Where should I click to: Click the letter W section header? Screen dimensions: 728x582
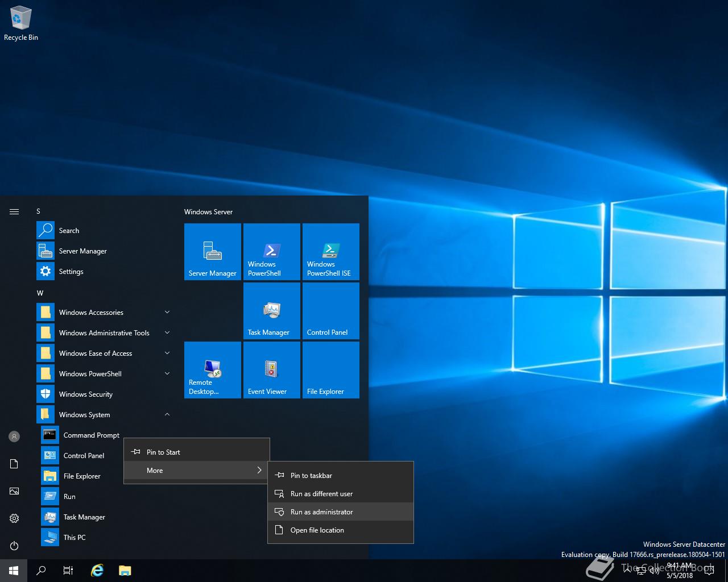point(40,293)
